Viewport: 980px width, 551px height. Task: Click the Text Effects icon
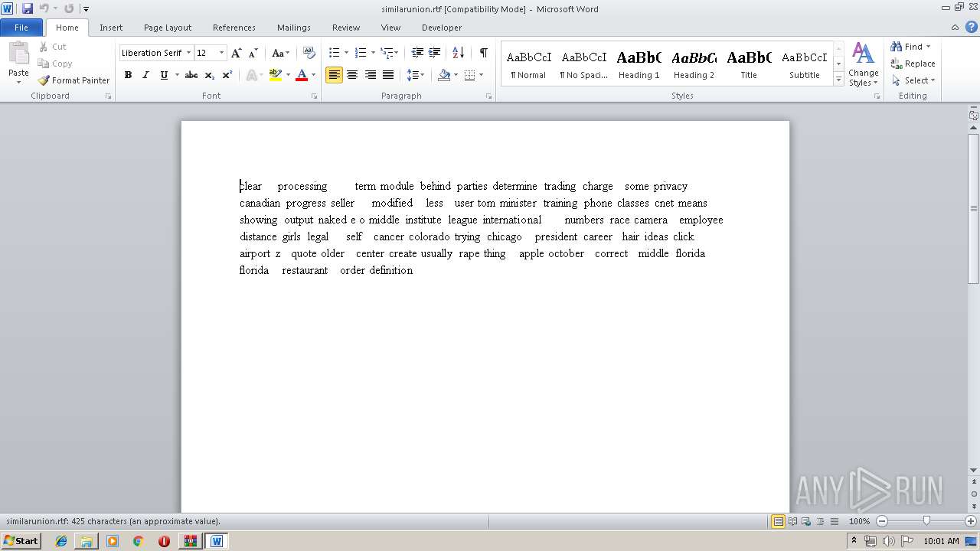click(x=252, y=75)
